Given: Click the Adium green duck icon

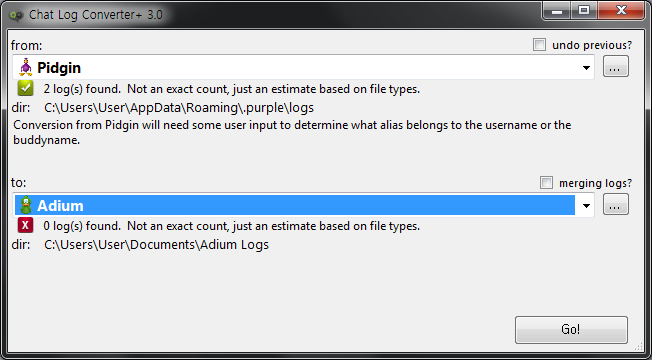Looking at the screenshot, I should point(26,205).
